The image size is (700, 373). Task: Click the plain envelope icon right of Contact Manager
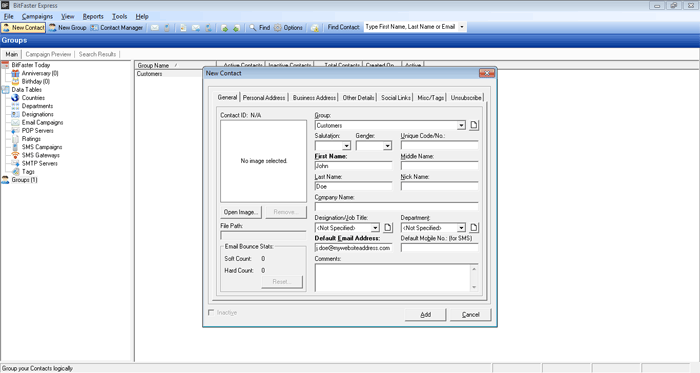[x=154, y=28]
